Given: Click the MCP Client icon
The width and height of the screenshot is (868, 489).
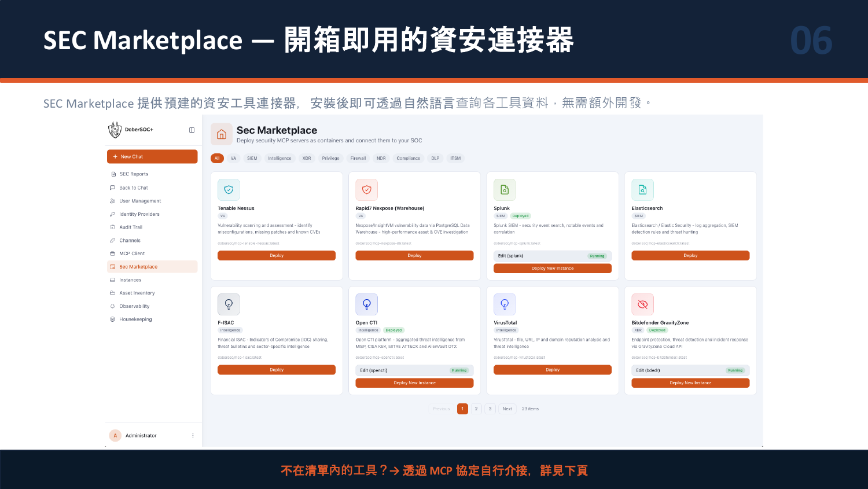Looking at the screenshot, I should coord(113,253).
